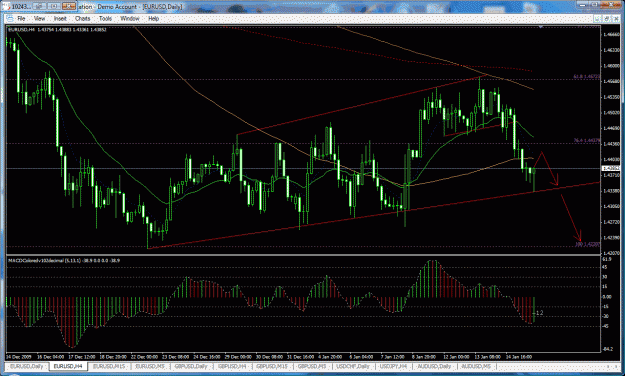Switch to the AUDUSD,Daily chart tab
This screenshot has height=376, width=625.
(x=434, y=366)
